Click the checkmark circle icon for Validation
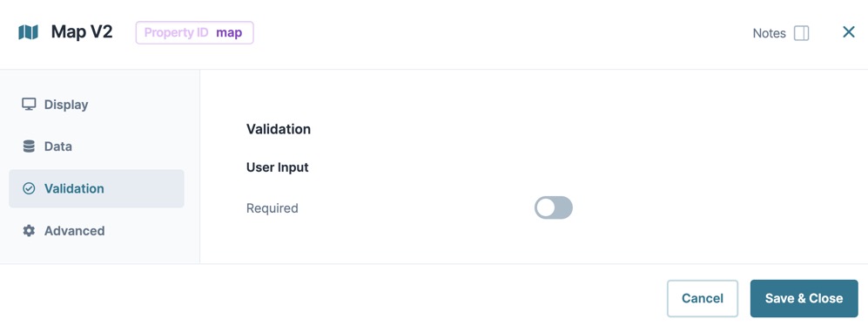The image size is (868, 326). [29, 188]
